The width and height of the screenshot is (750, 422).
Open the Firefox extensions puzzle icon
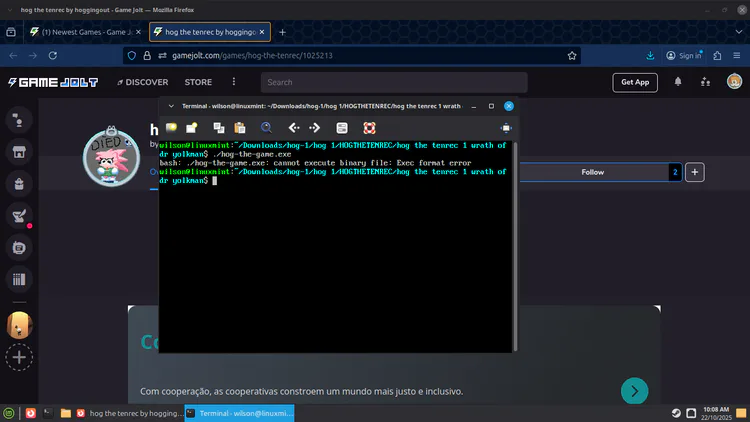(x=717, y=56)
